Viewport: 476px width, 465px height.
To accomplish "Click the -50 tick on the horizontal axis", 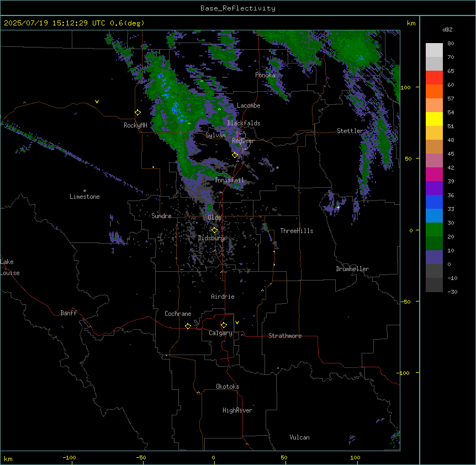I will click(x=141, y=457).
